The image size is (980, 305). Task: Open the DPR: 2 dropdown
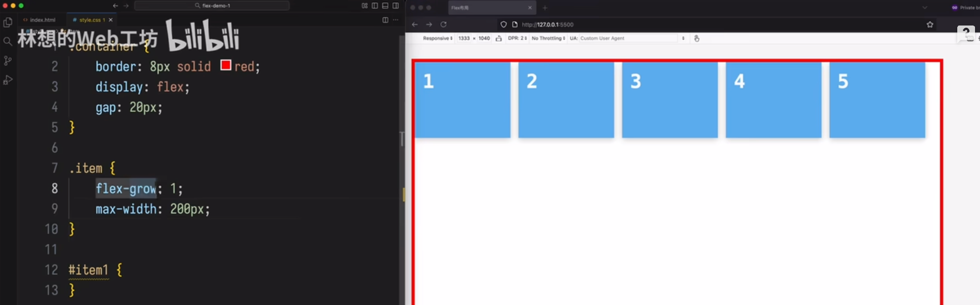pos(517,38)
